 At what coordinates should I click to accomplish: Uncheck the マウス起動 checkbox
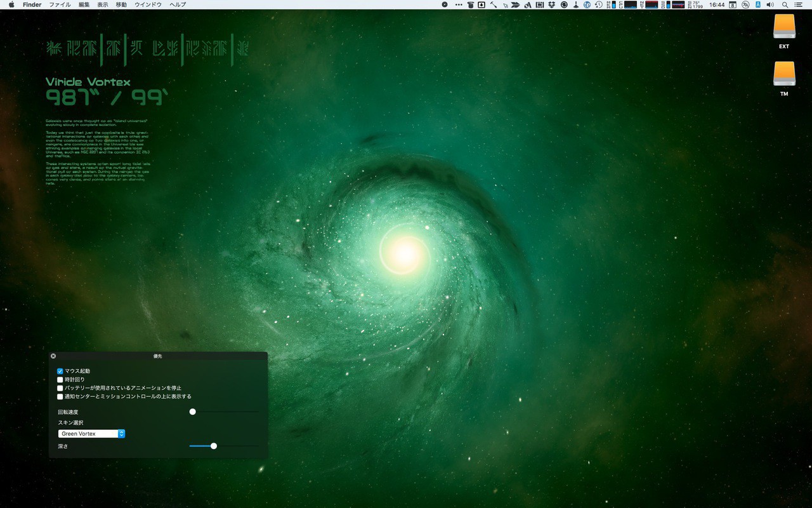(x=60, y=371)
